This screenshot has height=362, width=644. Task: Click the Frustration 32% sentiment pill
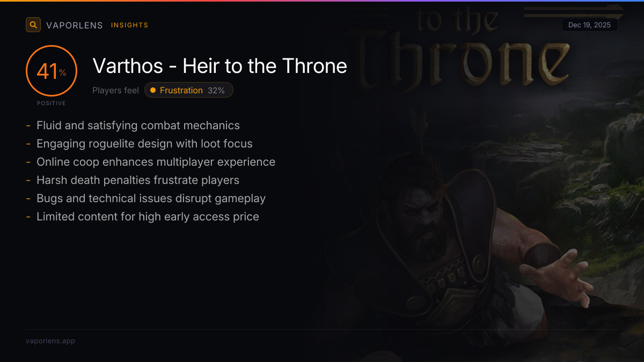[x=189, y=90]
